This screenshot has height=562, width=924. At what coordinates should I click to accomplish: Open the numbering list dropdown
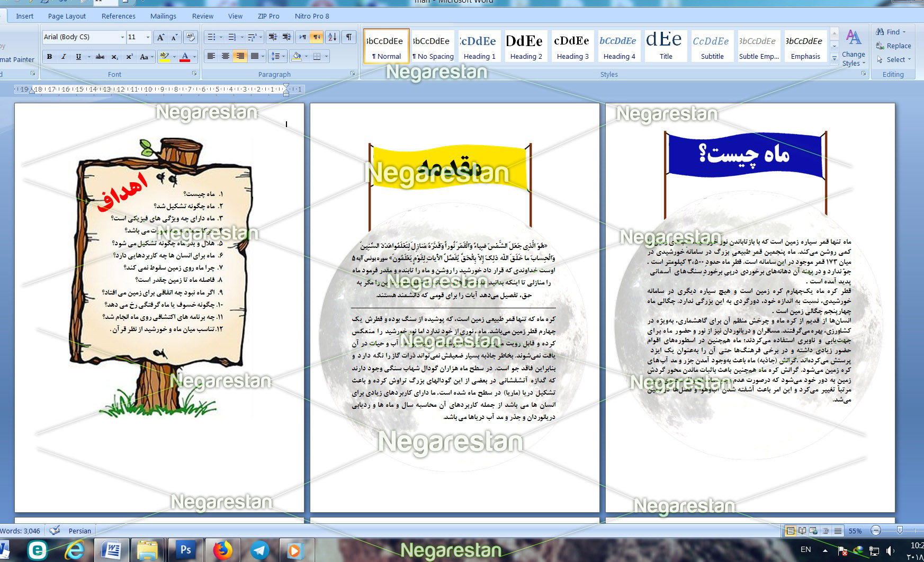pyautogui.click(x=242, y=37)
